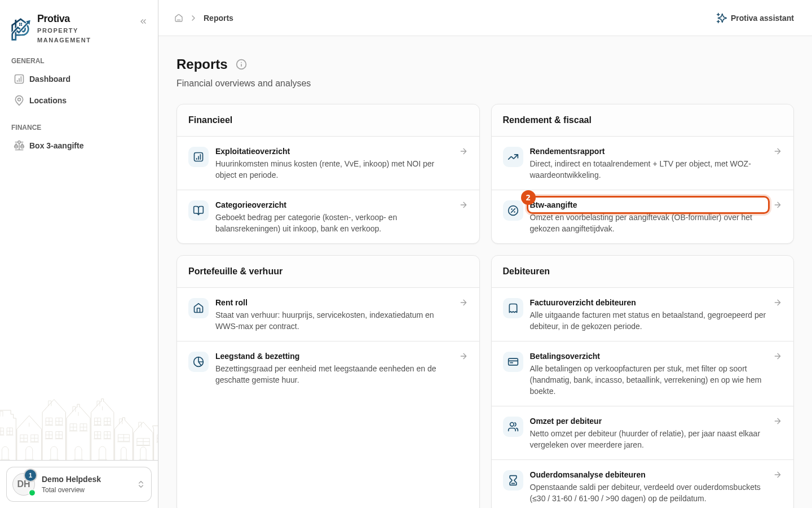Click the arrow next to Rendementsrapport
The height and width of the screenshot is (508, 812).
pyautogui.click(x=778, y=151)
